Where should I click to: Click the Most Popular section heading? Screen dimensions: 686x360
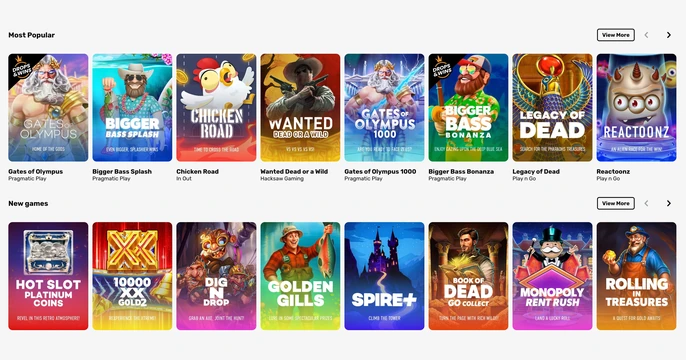[x=32, y=35]
